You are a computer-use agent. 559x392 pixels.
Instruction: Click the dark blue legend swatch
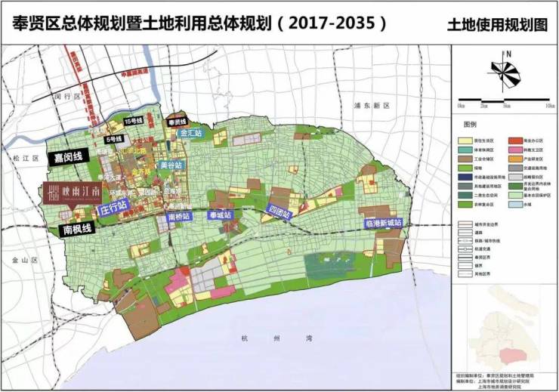465,177
